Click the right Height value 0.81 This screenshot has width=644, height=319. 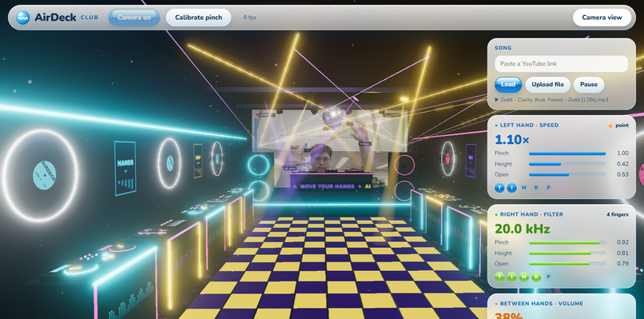tap(622, 253)
